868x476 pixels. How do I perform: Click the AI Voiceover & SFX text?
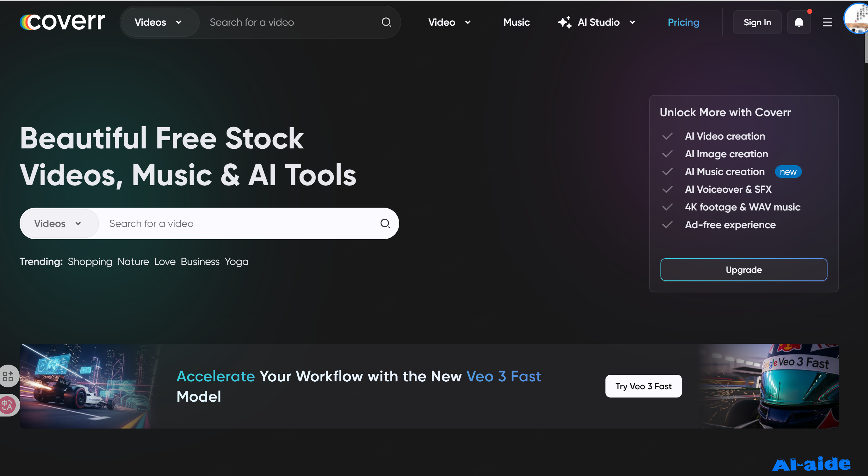pyautogui.click(x=728, y=190)
